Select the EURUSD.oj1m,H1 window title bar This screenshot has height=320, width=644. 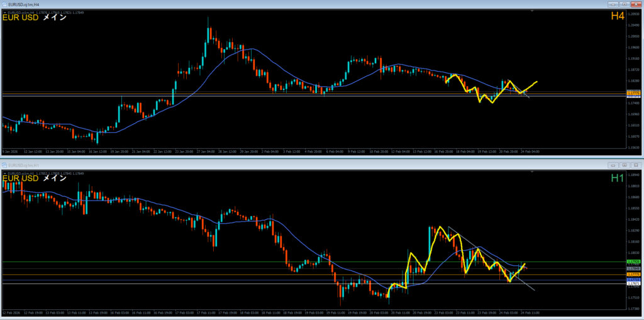[x=252, y=165]
